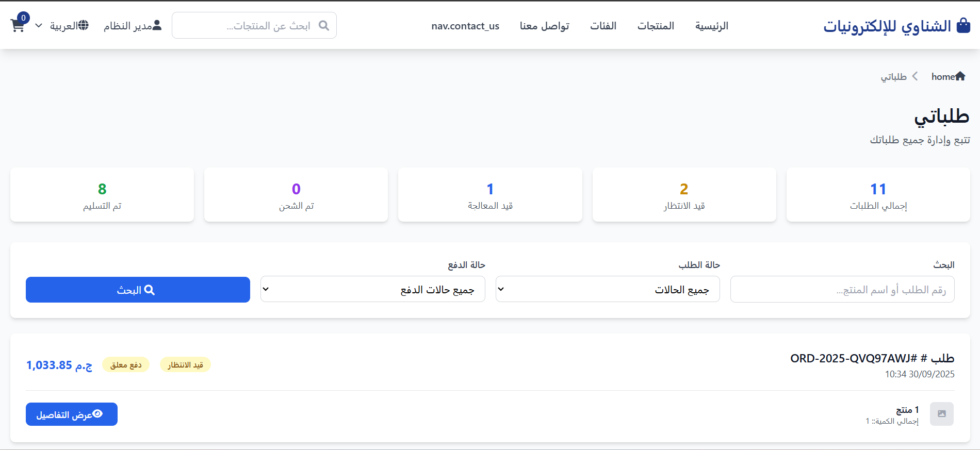The height and width of the screenshot is (450, 980).
Task: Click the product image placeholder thumbnail
Action: 941,414
